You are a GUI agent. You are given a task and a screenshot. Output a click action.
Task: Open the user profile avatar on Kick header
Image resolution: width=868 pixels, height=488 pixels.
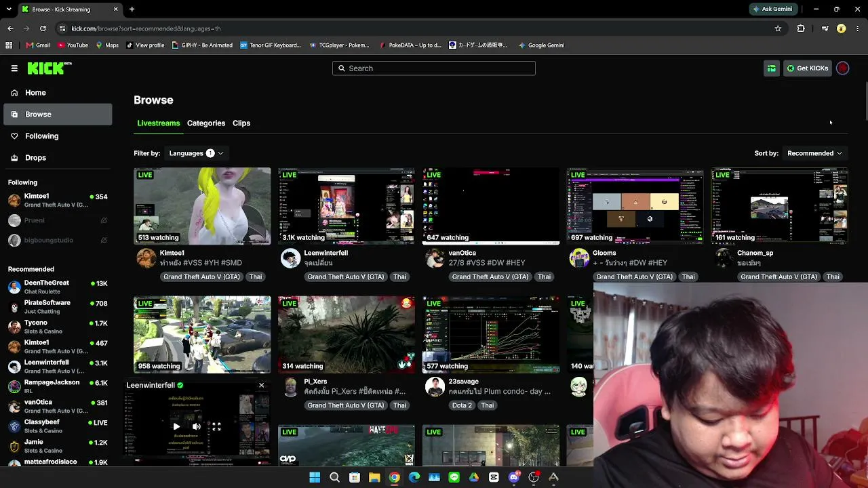(x=843, y=68)
